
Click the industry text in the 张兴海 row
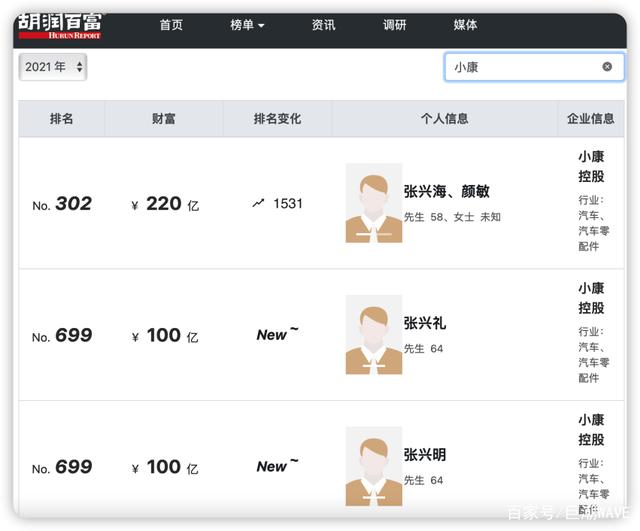coord(594,223)
